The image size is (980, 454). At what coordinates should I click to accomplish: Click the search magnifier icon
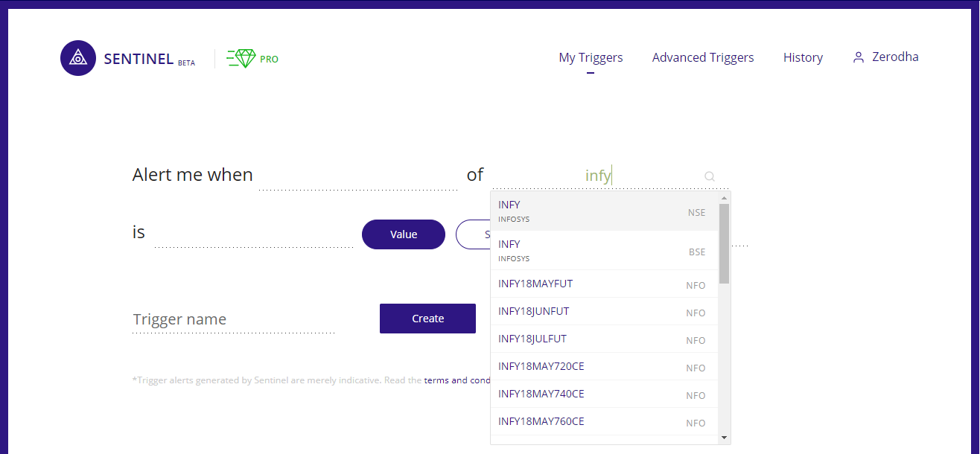point(710,176)
